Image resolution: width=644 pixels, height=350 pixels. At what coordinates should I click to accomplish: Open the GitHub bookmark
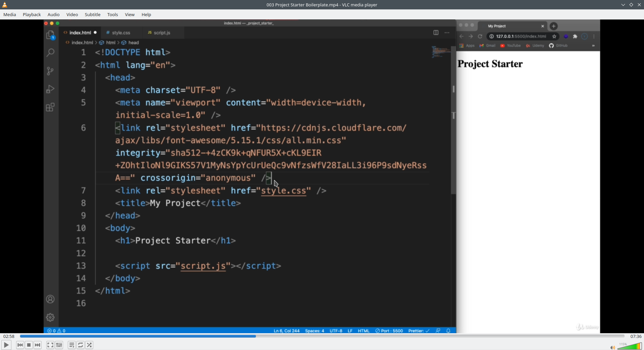click(558, 46)
